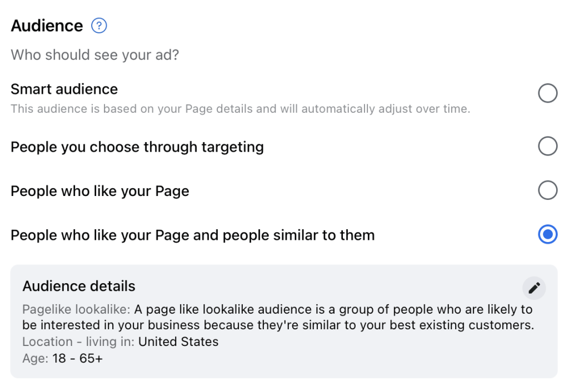Click the "best existing customers" description line

click(278, 325)
